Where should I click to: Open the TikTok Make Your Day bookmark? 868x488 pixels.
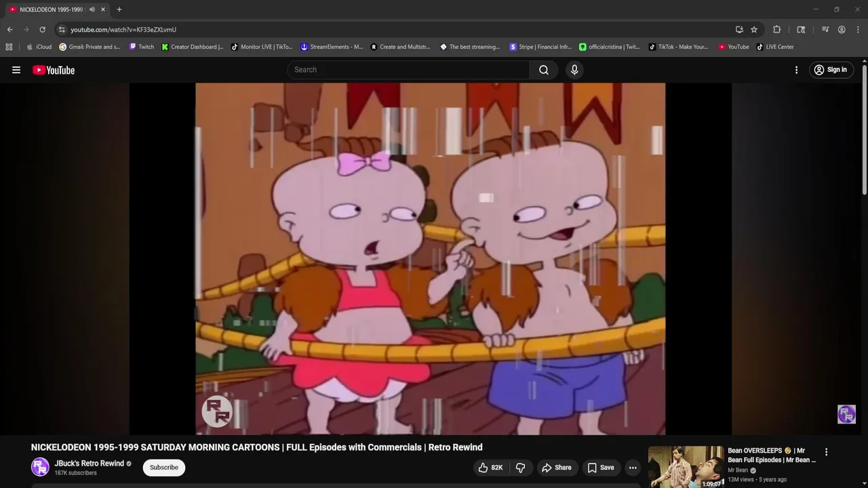(678, 47)
